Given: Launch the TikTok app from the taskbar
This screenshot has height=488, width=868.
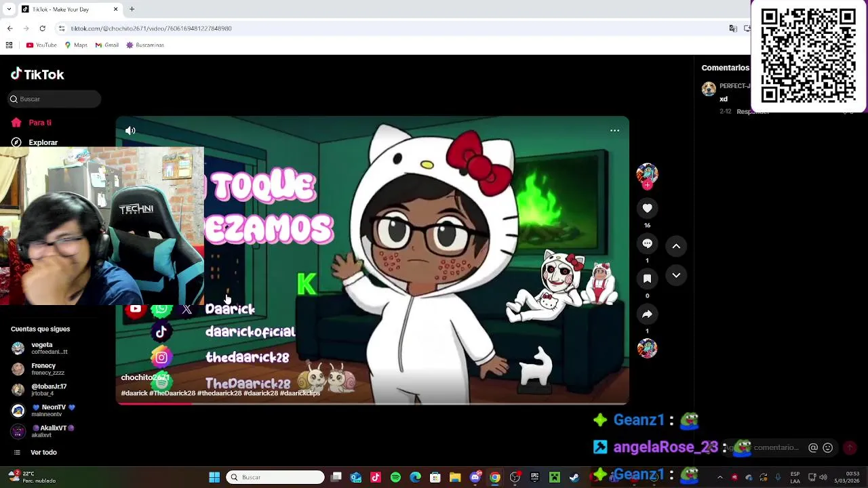Looking at the screenshot, I should (376, 477).
